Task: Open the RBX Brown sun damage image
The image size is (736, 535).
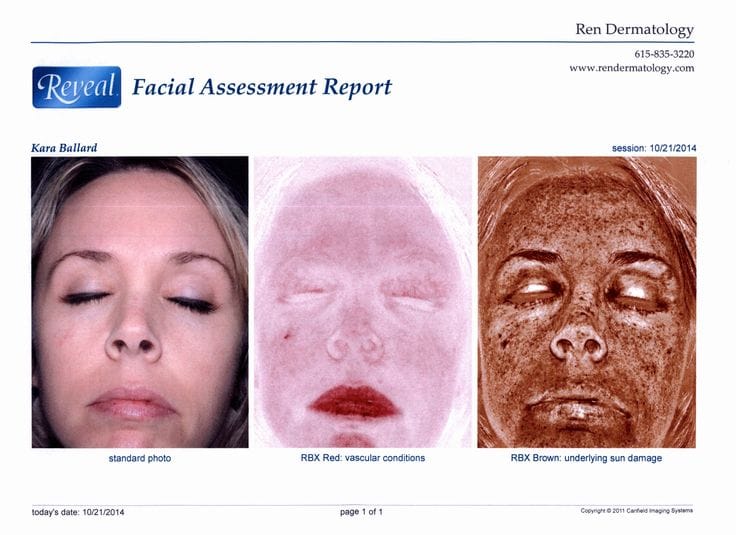Action: (x=586, y=301)
